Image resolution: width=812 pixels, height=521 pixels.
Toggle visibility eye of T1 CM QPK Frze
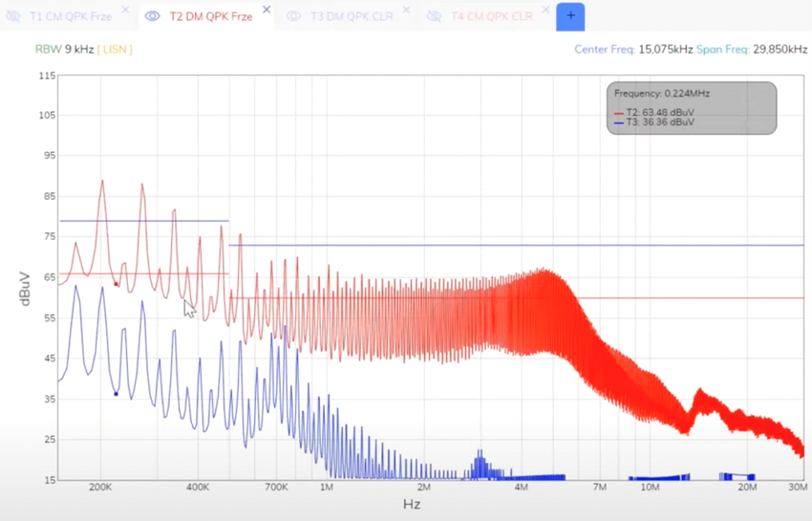(13, 16)
